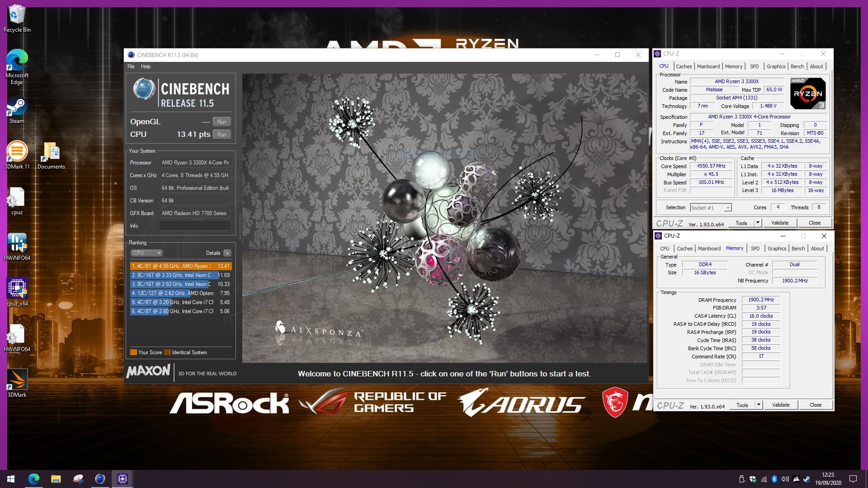Click the Corsair tray icon

pos(796,479)
